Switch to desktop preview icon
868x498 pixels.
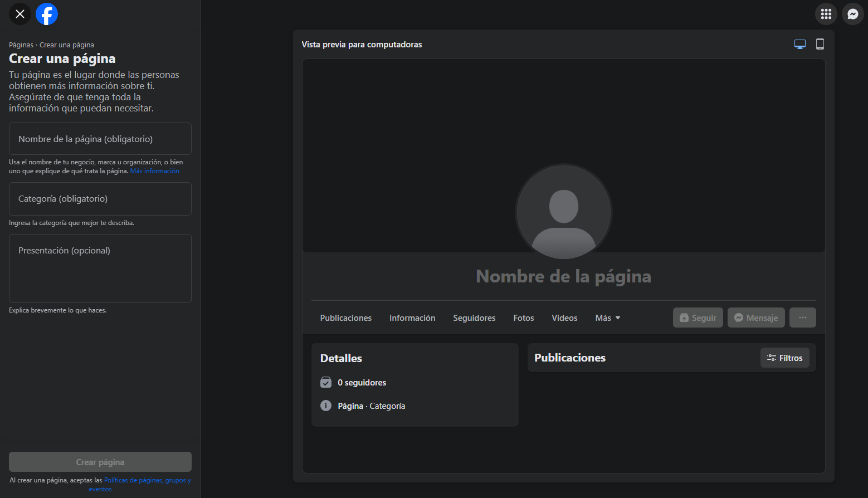pyautogui.click(x=800, y=45)
